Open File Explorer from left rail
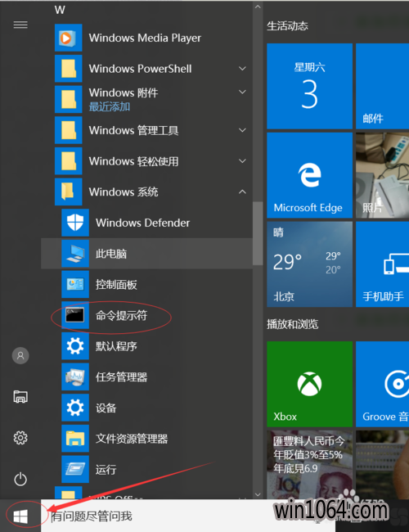This screenshot has height=532, width=409. 20,397
